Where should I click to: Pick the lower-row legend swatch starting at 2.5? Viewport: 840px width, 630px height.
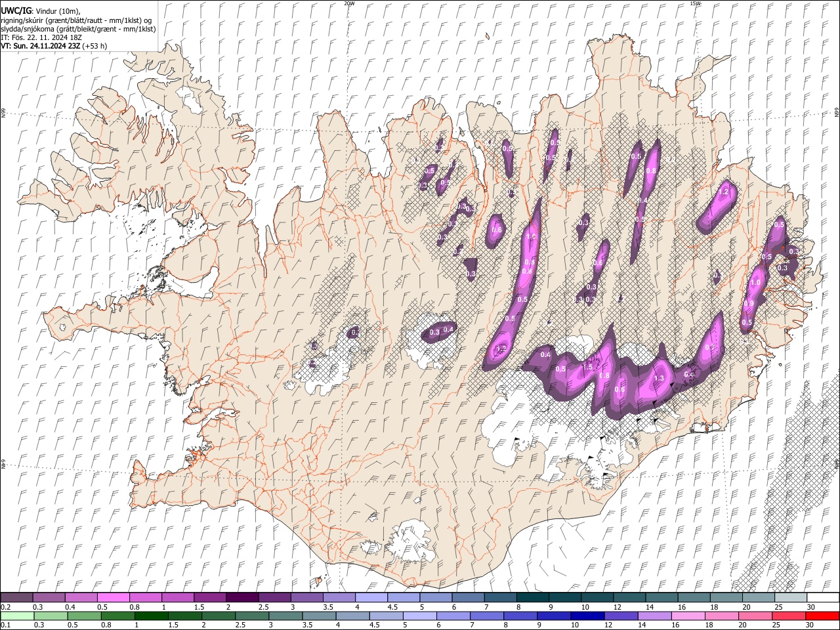pos(252,616)
